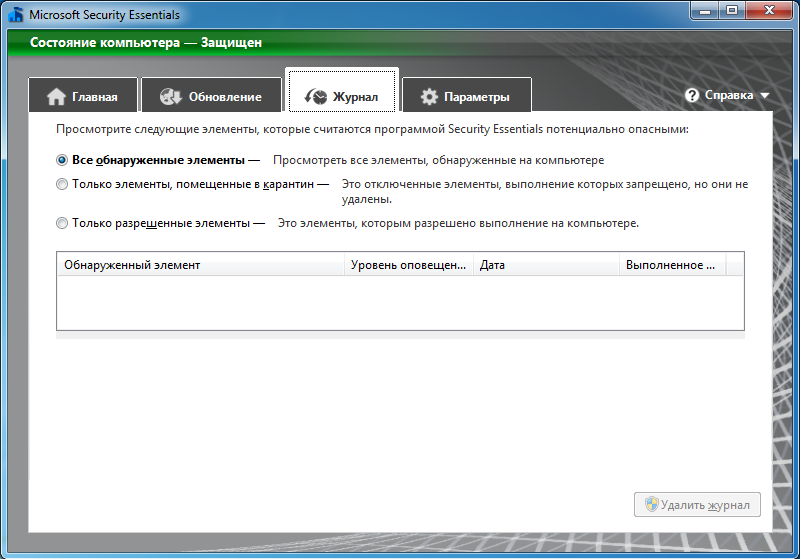Viewport: 800px width, 559px height.
Task: Sort by the Обнаруженный элемент column header
Action: pos(201,265)
